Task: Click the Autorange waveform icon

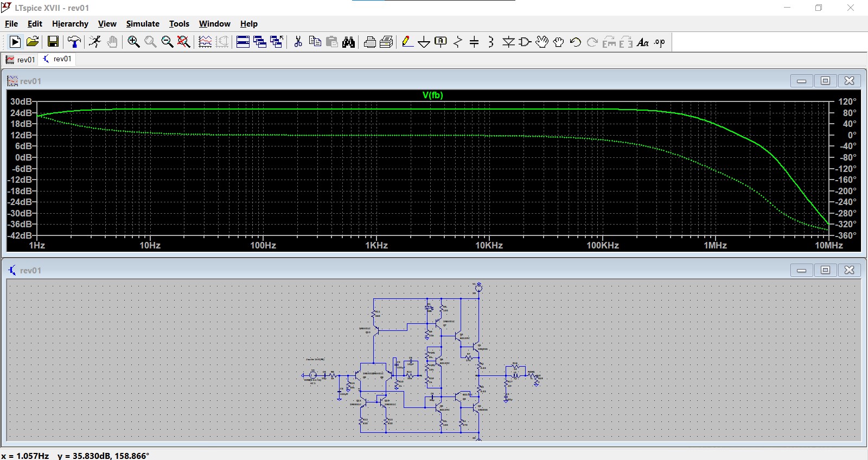Action: (205, 42)
